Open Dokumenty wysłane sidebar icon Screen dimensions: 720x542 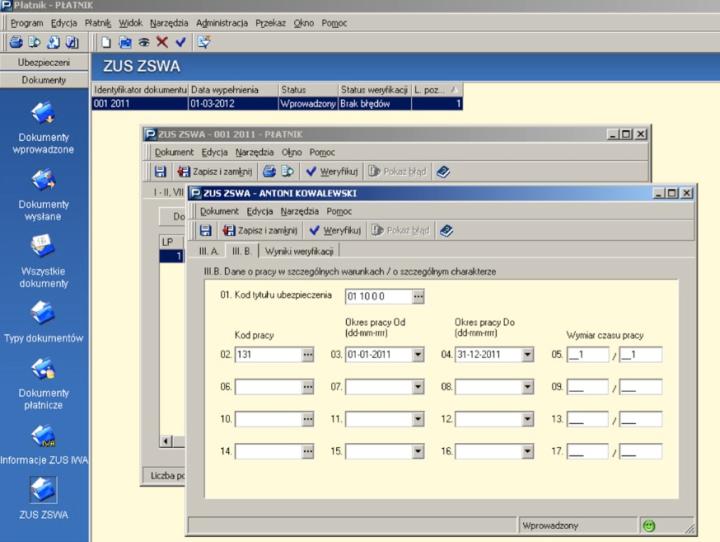[x=42, y=180]
